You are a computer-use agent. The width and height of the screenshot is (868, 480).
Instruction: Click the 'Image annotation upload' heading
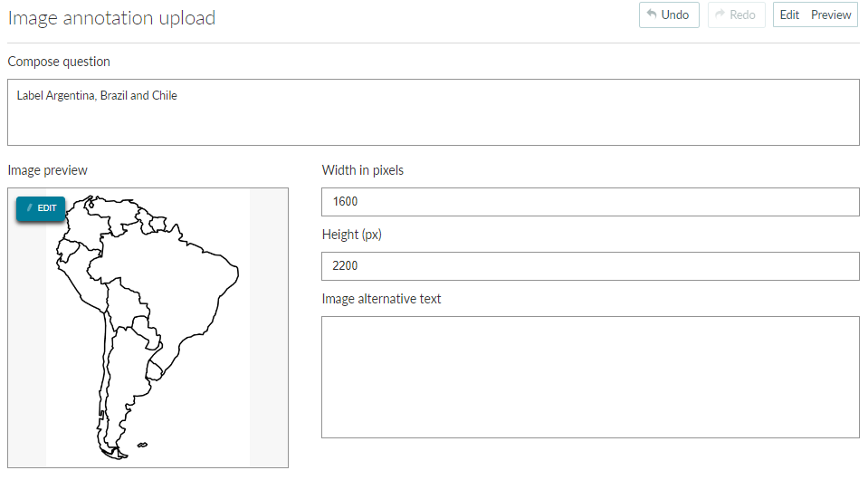coord(111,18)
